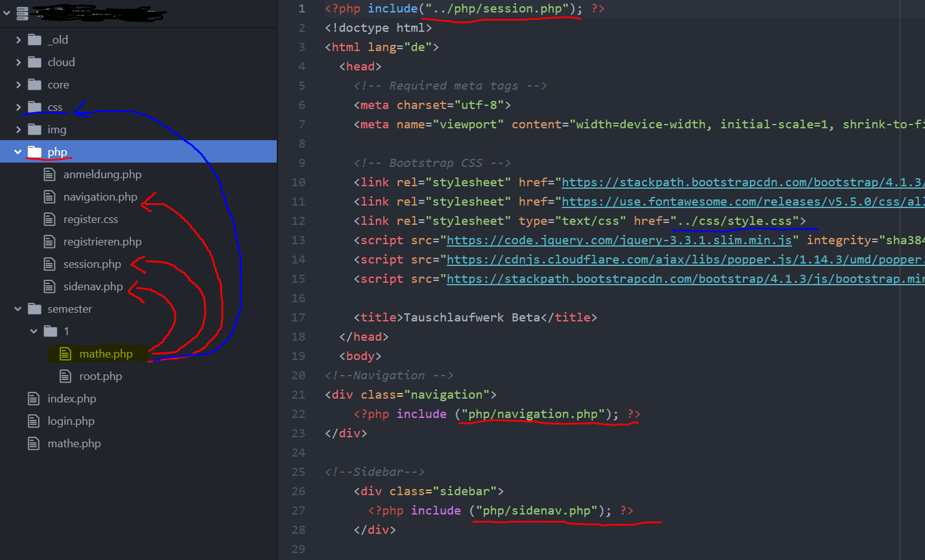Click the php folder icon
Image resolution: width=925 pixels, height=560 pixels.
tap(34, 152)
